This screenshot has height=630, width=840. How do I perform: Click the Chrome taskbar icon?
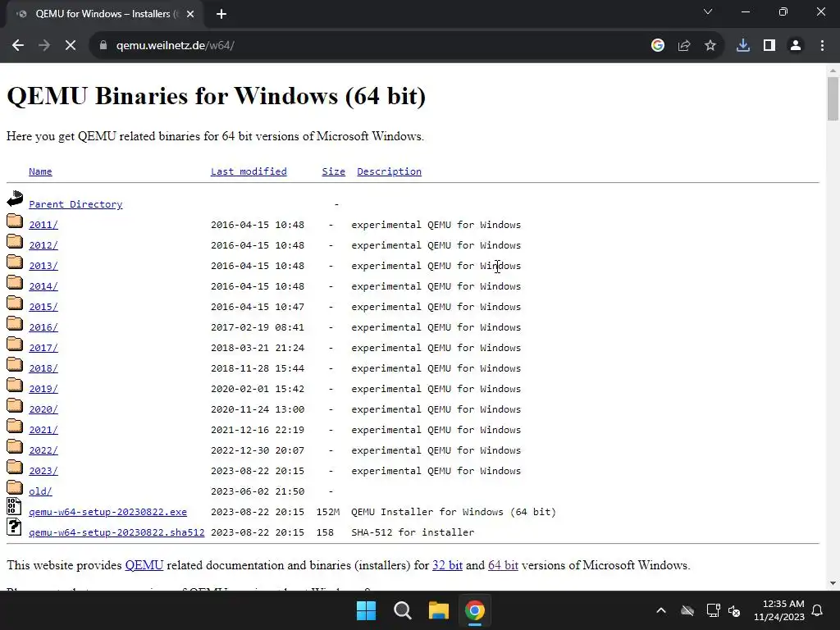(475, 610)
